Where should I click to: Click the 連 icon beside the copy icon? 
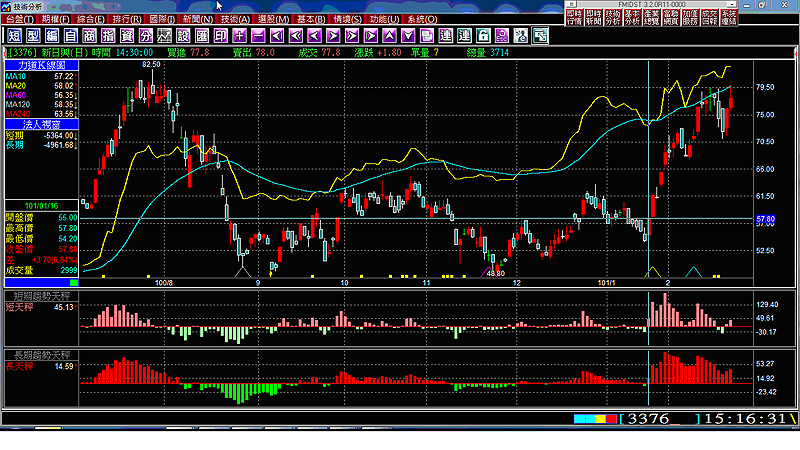pyautogui.click(x=446, y=36)
